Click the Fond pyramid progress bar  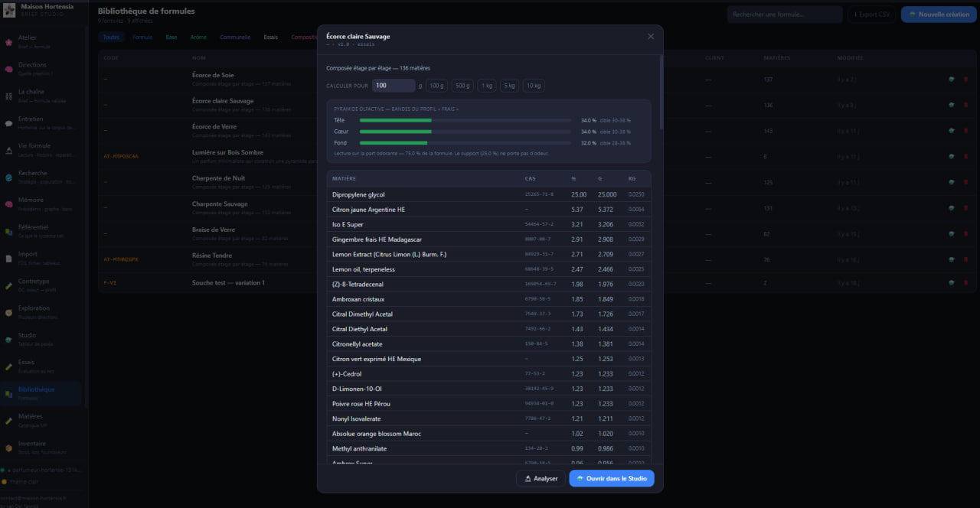point(465,143)
